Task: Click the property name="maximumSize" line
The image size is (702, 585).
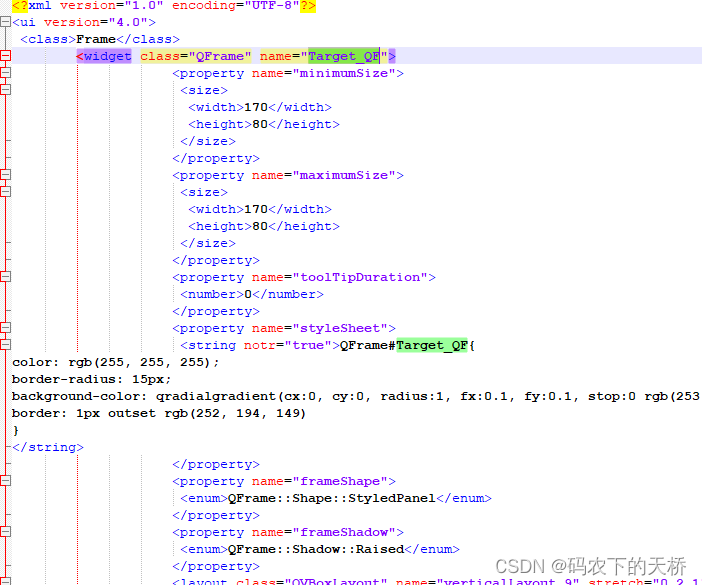Action: pyautogui.click(x=288, y=175)
